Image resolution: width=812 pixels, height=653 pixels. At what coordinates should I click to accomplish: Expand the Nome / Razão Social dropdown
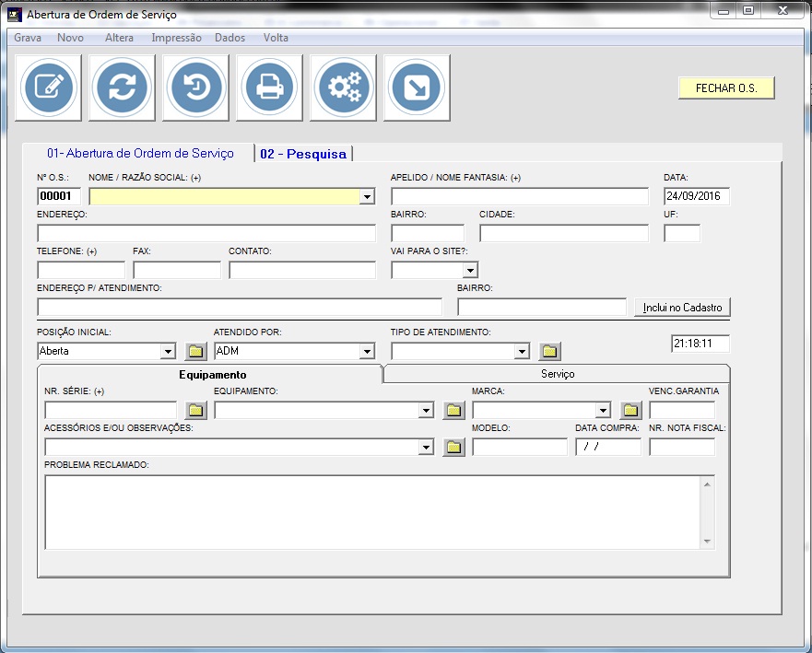pos(367,197)
